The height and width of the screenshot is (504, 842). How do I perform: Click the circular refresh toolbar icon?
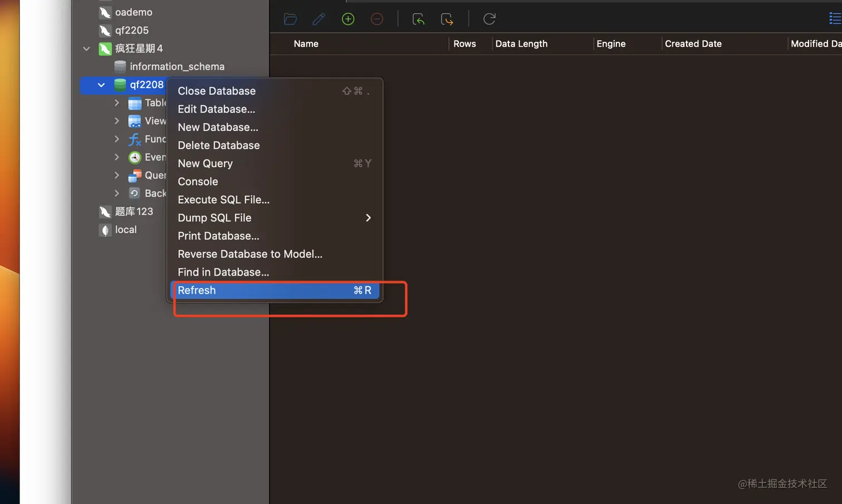[489, 19]
